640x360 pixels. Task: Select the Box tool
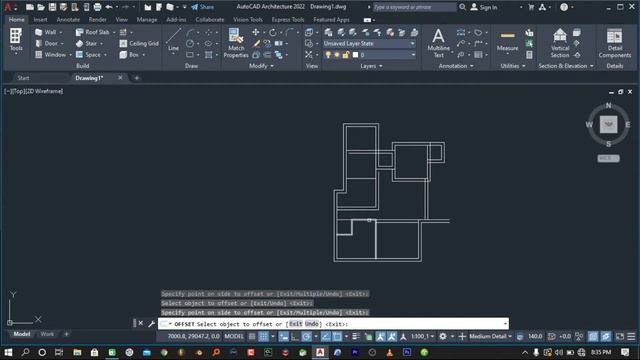[x=129, y=54]
